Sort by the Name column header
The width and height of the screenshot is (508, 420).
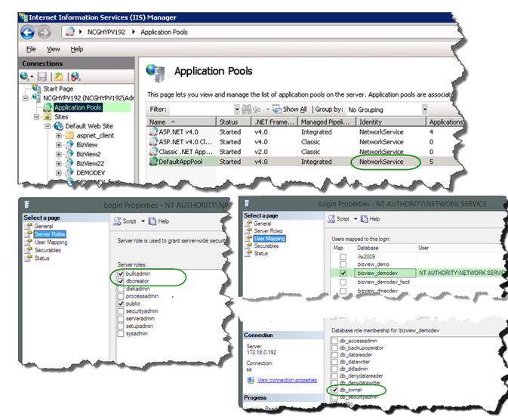coord(181,122)
